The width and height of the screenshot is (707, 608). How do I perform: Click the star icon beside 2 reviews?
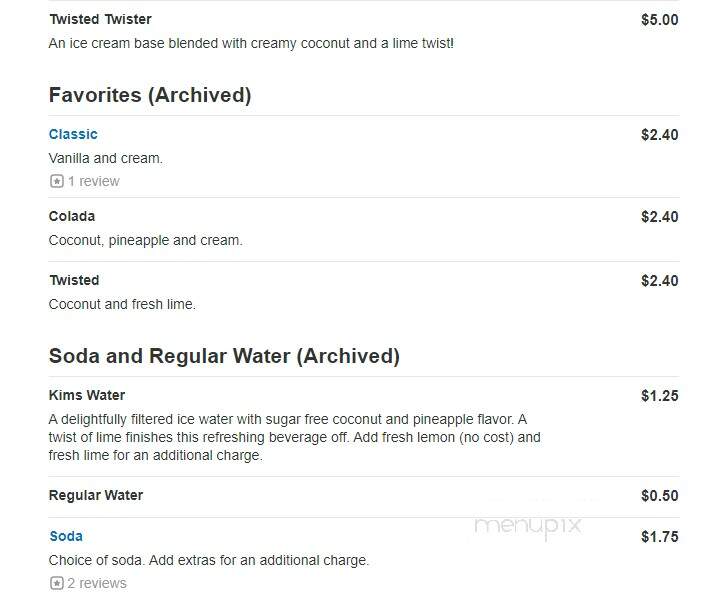point(56,583)
